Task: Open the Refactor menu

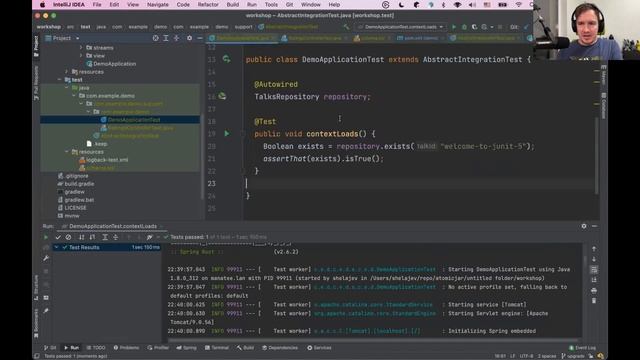Action: (208, 4)
